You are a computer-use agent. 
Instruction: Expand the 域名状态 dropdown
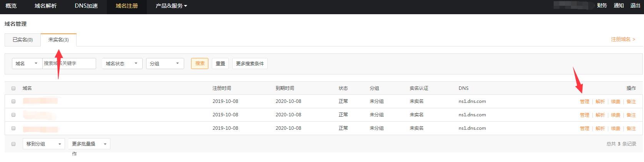coord(122,64)
